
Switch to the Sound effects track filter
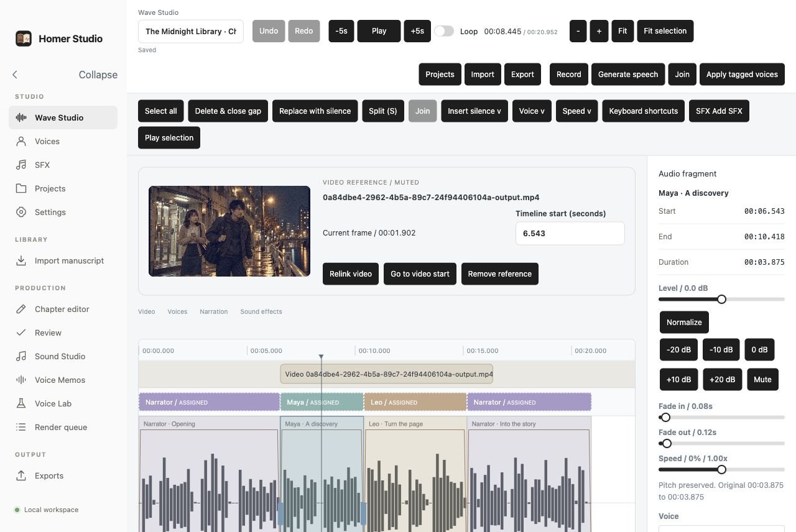tap(261, 311)
